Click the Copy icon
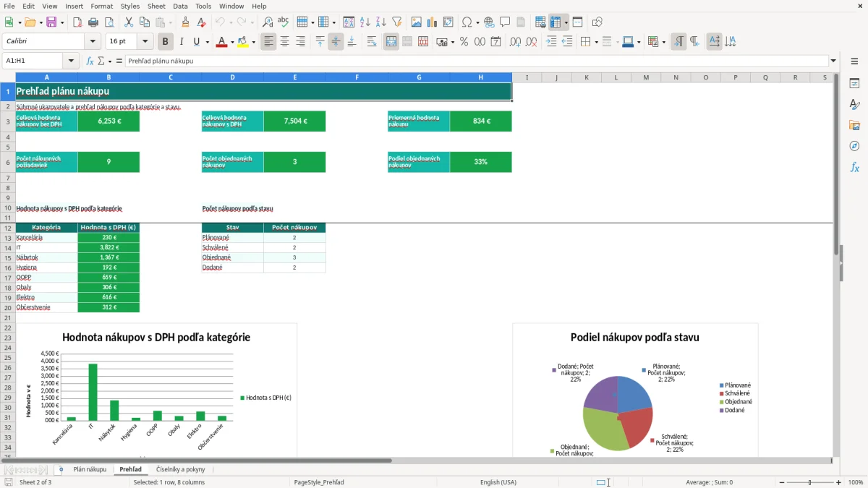 click(x=145, y=22)
